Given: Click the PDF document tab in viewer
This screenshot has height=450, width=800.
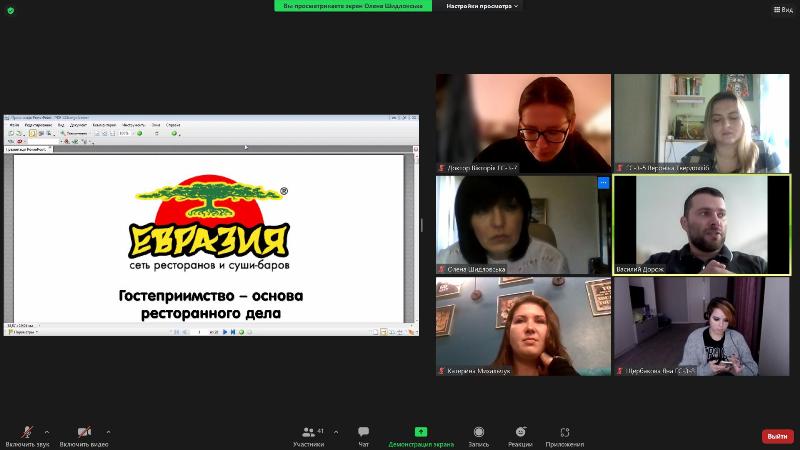Looking at the screenshot, I should tap(27, 149).
